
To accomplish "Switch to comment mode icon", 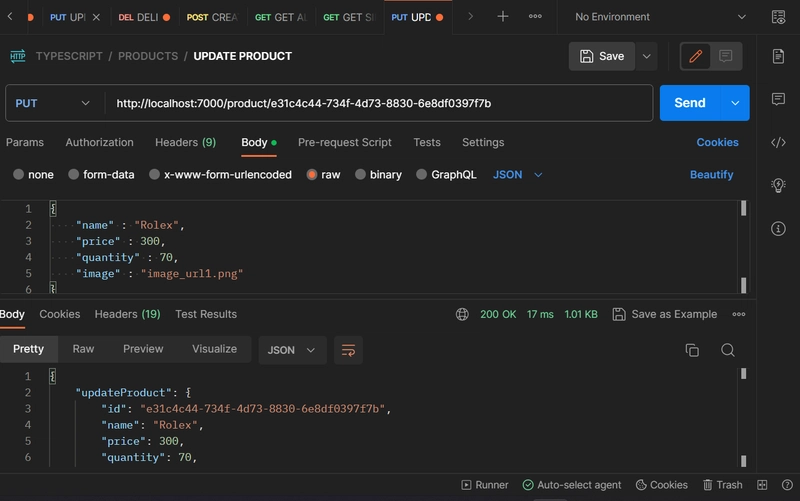I will pyautogui.click(x=725, y=56).
